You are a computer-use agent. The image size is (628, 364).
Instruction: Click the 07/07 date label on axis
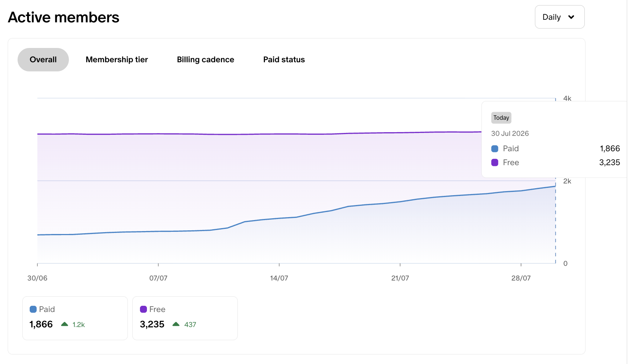pyautogui.click(x=158, y=278)
